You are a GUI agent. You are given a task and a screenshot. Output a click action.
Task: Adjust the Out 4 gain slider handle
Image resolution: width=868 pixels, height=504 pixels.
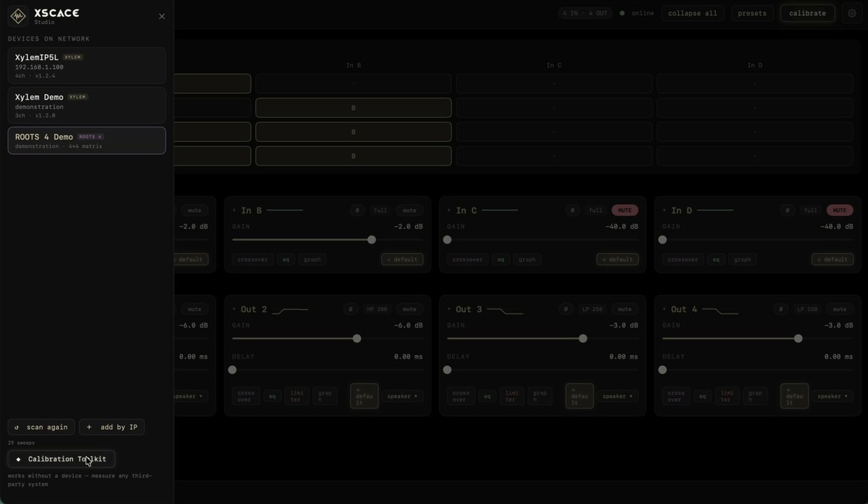799,338
